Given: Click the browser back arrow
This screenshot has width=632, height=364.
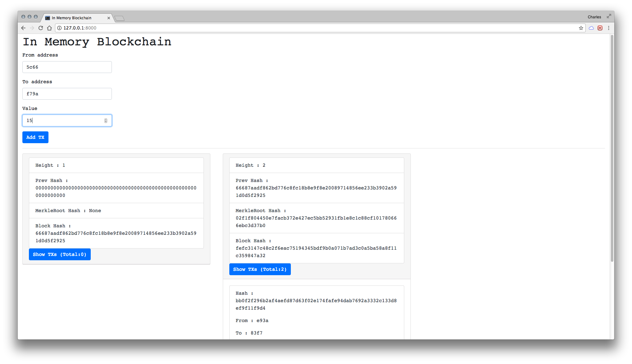Looking at the screenshot, I should coord(23,28).
